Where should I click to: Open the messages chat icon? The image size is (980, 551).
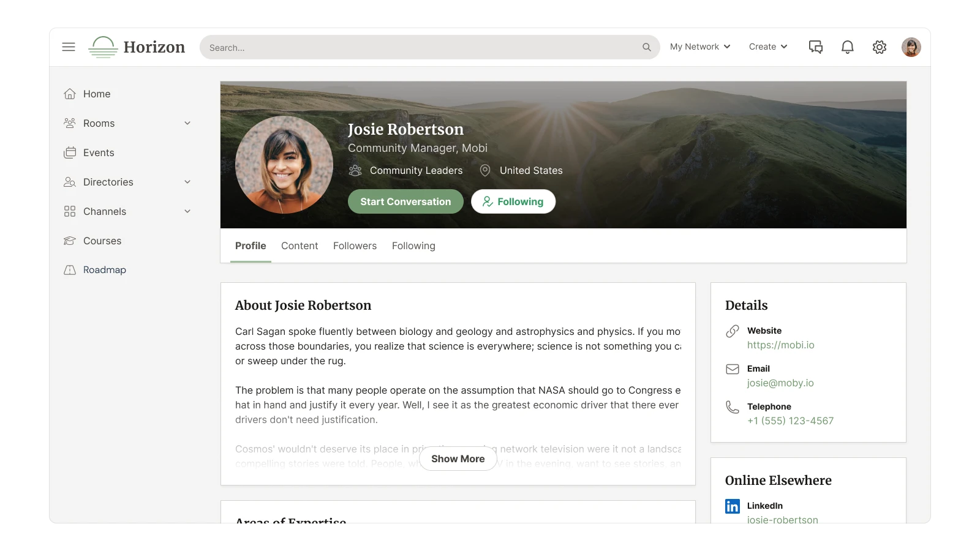point(816,47)
